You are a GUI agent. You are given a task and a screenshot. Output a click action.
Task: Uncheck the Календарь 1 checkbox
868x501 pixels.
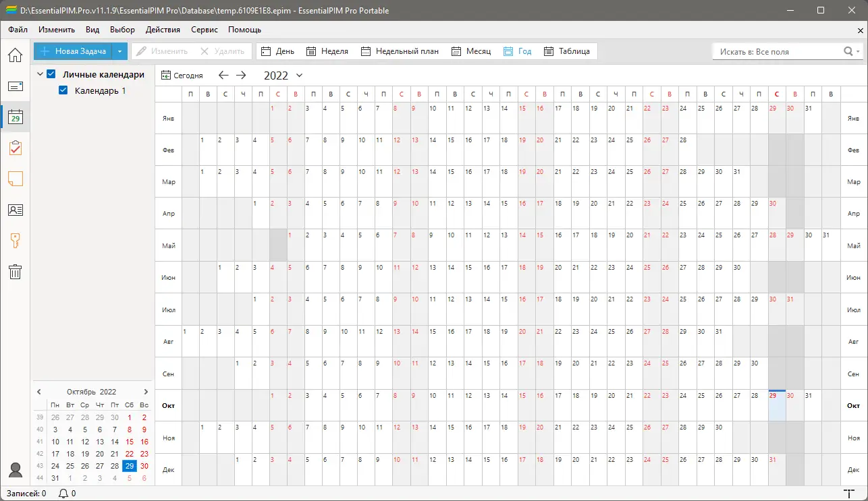click(x=63, y=90)
